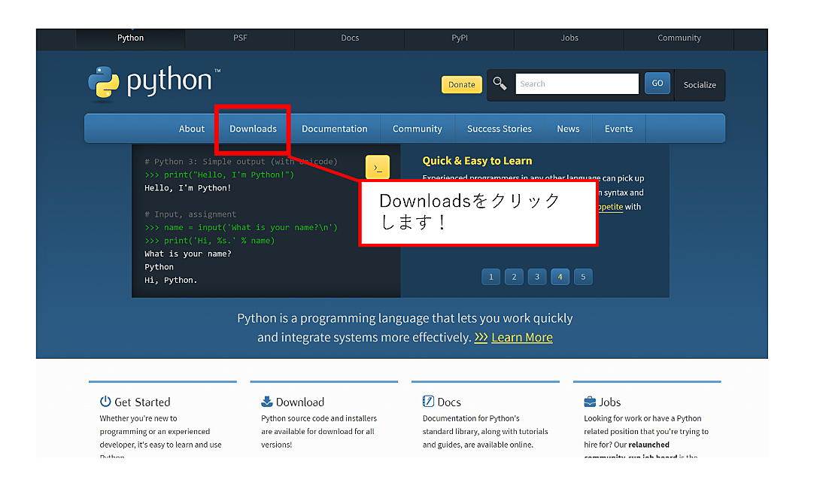Open the Downloads navigation menu
The height and width of the screenshot is (504, 832).
pyautogui.click(x=253, y=129)
